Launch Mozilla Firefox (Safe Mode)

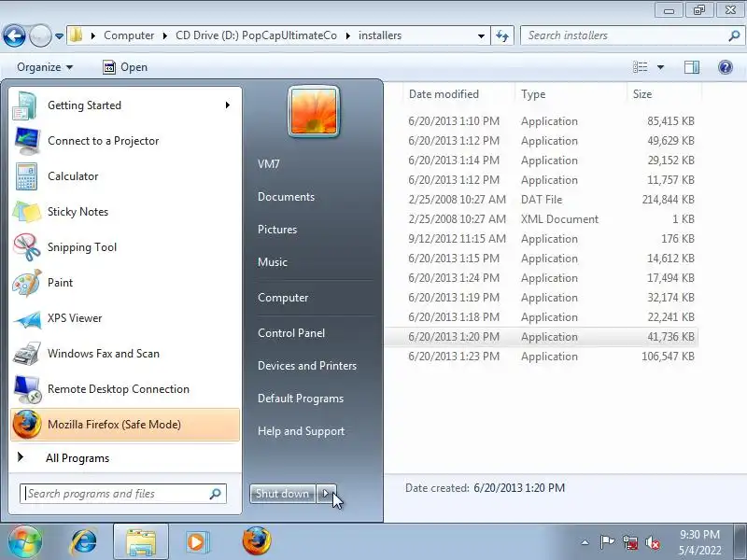click(x=125, y=425)
